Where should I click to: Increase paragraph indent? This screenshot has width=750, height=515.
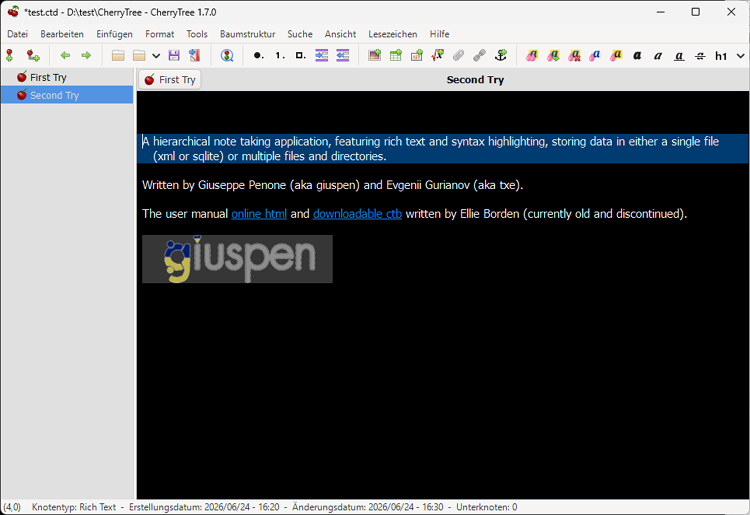pyautogui.click(x=321, y=55)
